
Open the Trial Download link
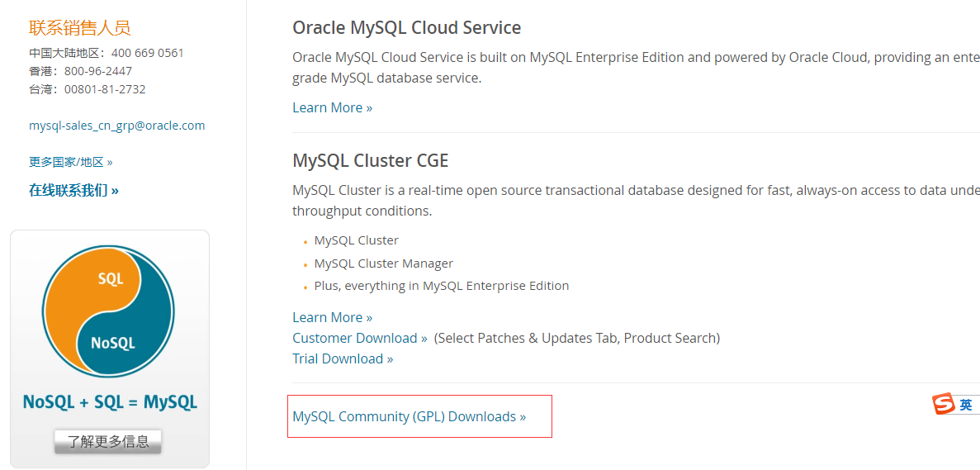343,358
